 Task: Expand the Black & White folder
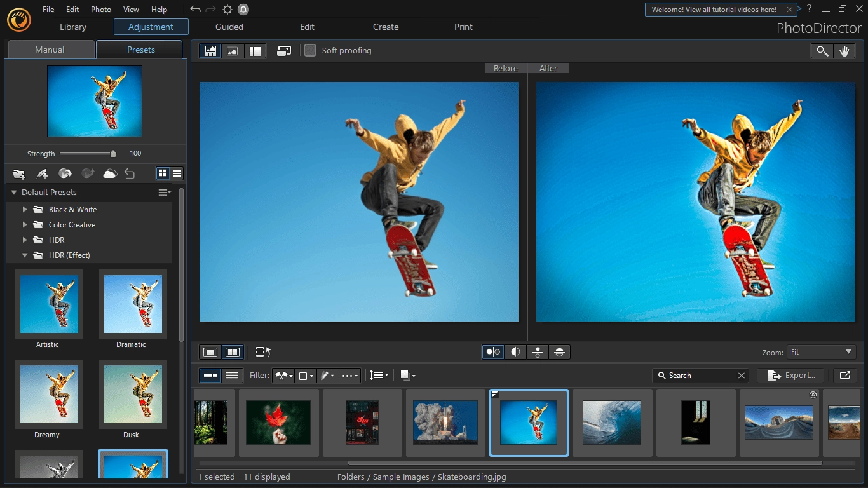pyautogui.click(x=25, y=210)
